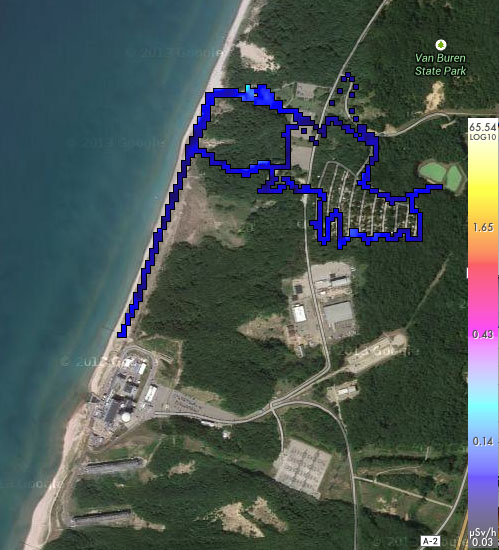
Task: Click the light-blue elevated reading at track top
Action: (x=249, y=92)
